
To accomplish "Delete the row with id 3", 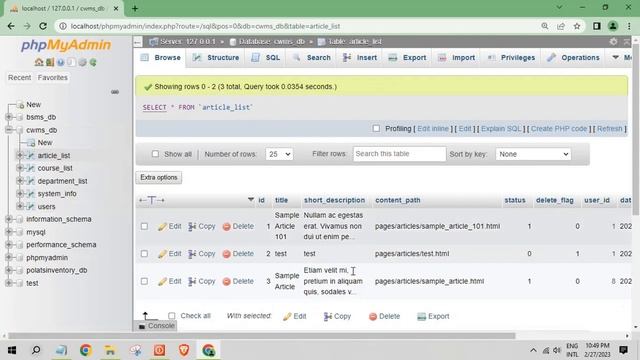I will (238, 281).
